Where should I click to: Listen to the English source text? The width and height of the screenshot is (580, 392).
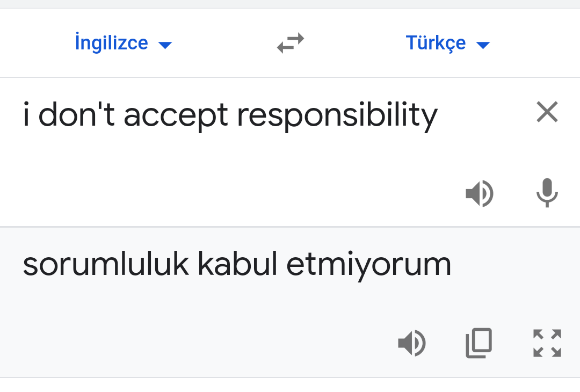[480, 194]
